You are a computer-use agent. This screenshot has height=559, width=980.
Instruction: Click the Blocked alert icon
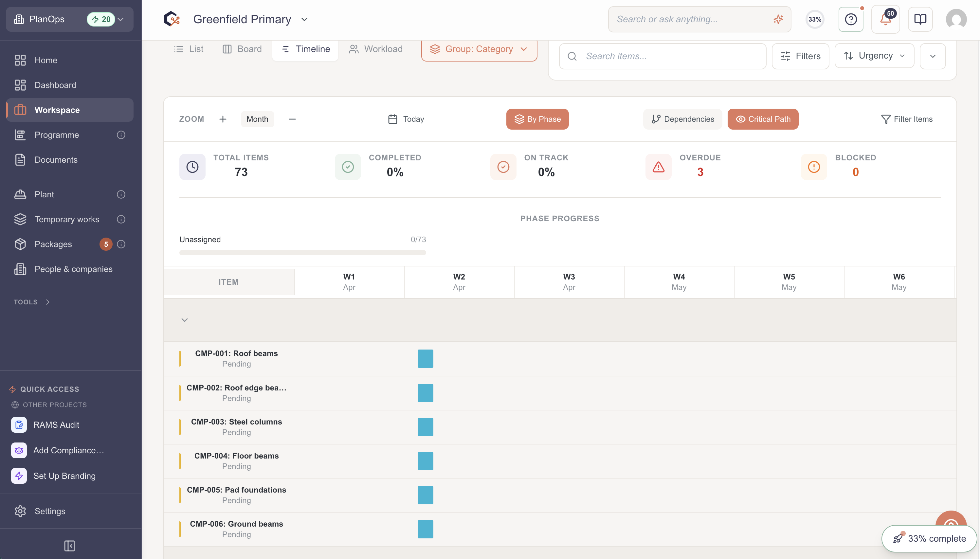click(814, 167)
